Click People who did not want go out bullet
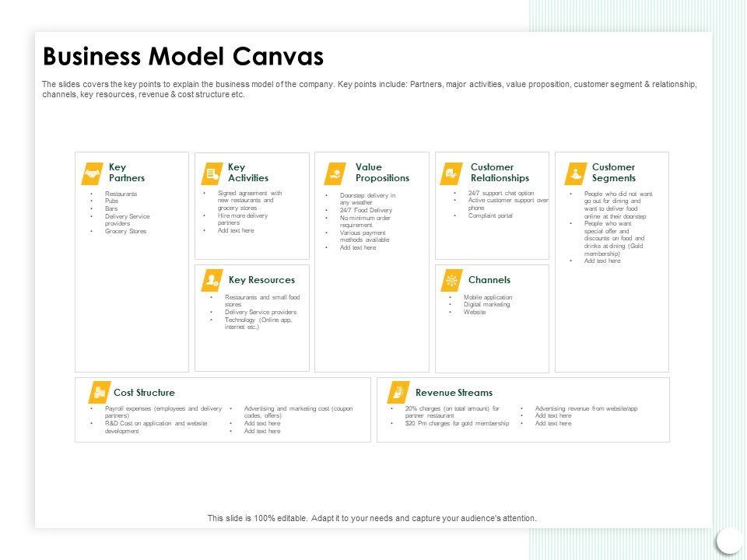The height and width of the screenshot is (560, 747). point(619,205)
